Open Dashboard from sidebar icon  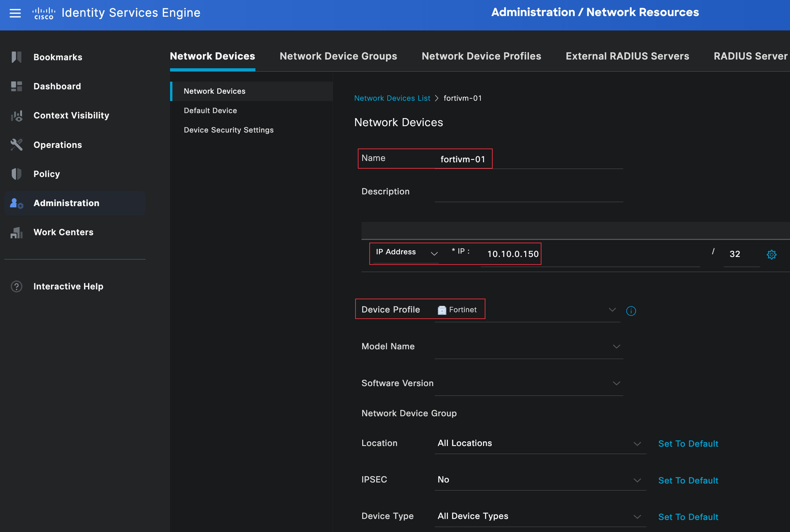pos(16,86)
